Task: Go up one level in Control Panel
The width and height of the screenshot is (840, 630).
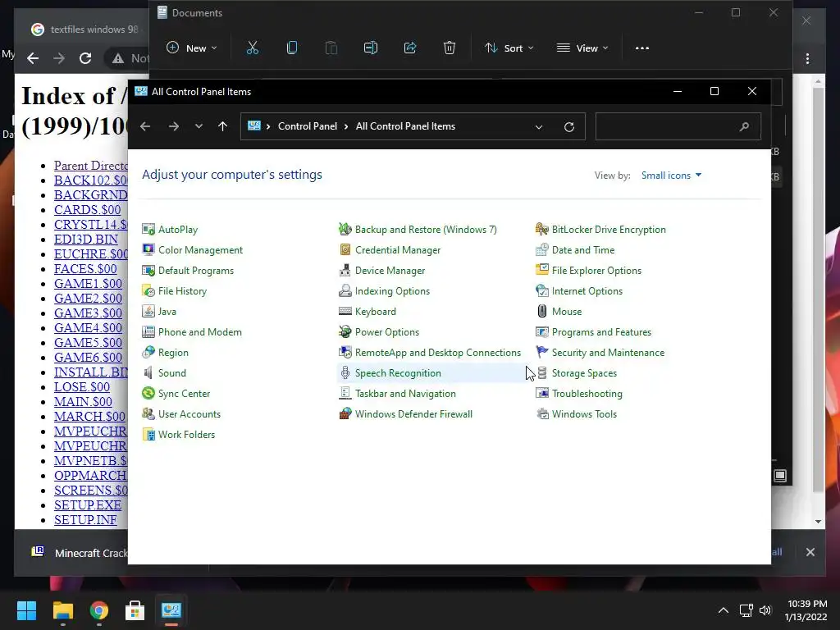Action: [223, 126]
